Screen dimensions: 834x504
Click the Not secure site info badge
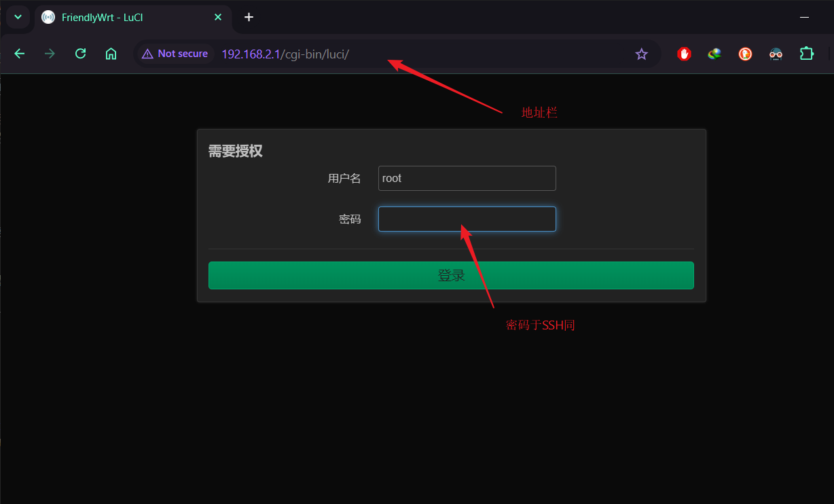[175, 54]
